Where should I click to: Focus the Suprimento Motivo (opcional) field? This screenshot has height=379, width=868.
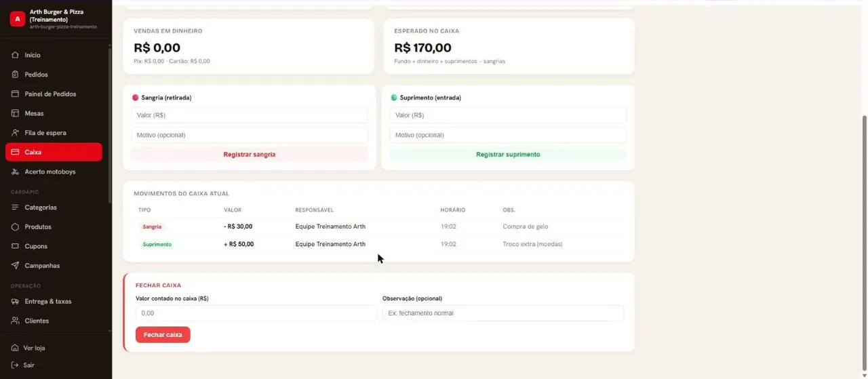click(508, 135)
